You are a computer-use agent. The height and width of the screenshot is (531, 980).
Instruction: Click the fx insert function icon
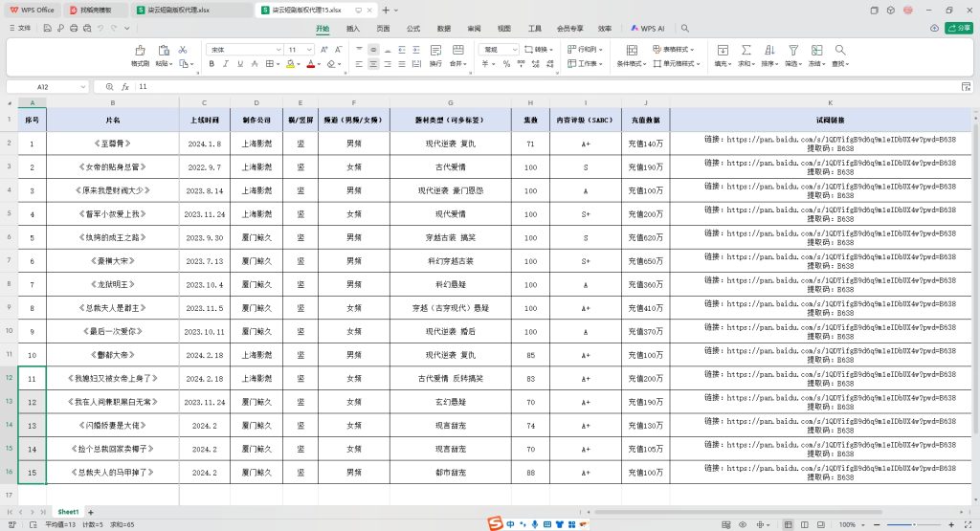point(125,87)
